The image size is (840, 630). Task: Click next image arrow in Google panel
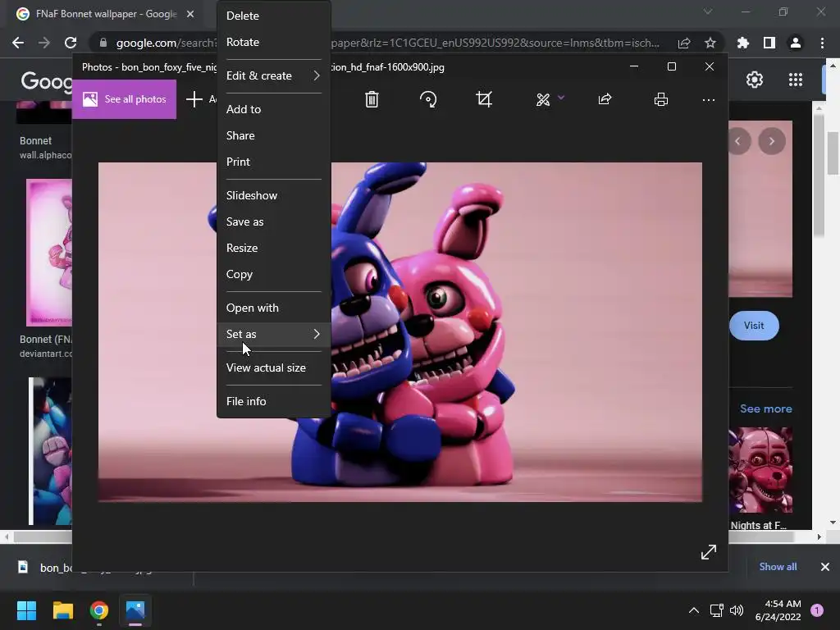771,141
